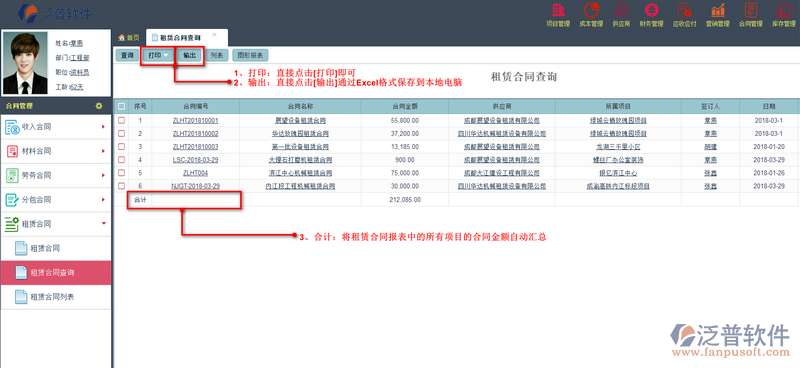Select 租赁合同查询 in the sidebar

point(56,273)
